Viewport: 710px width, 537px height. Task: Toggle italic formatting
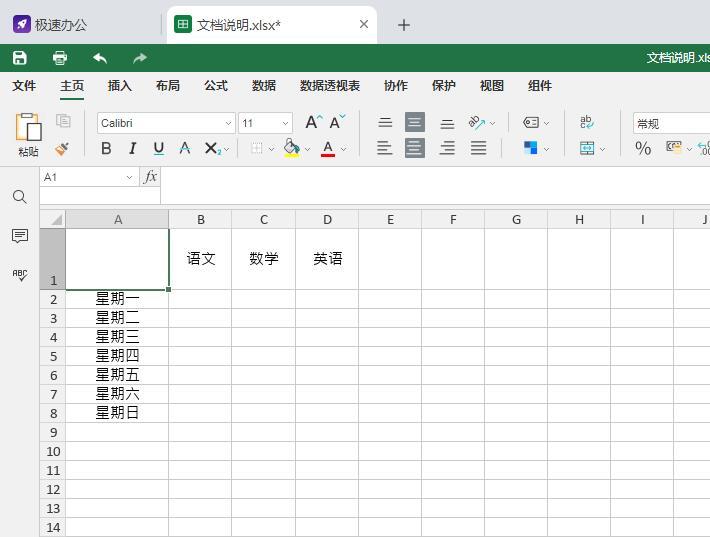[132, 148]
